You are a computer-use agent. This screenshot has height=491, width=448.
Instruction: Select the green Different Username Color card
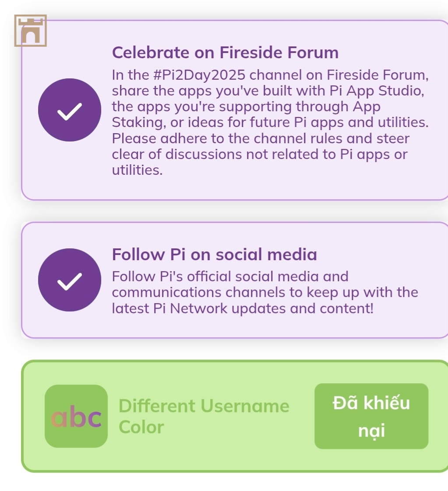click(235, 416)
